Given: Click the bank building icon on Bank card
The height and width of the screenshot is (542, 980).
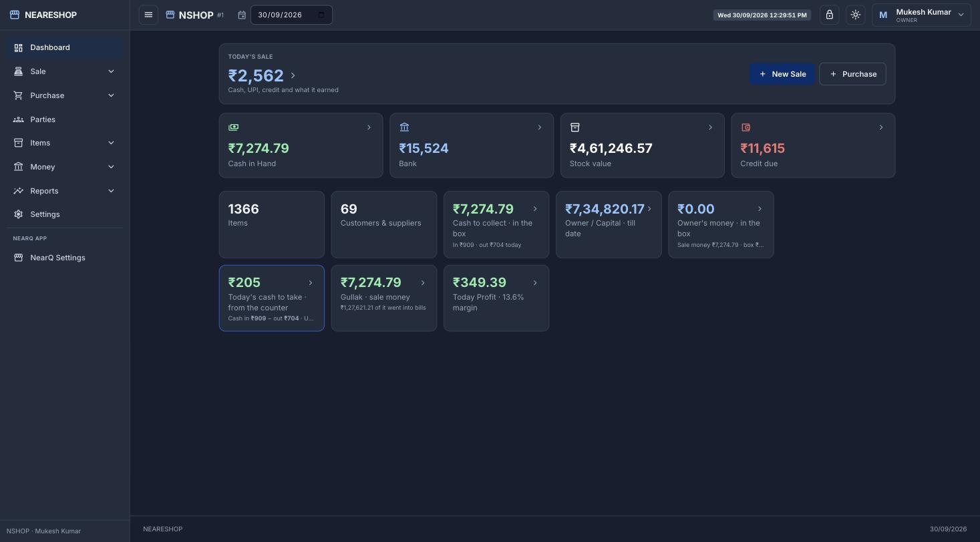Looking at the screenshot, I should pyautogui.click(x=404, y=127).
